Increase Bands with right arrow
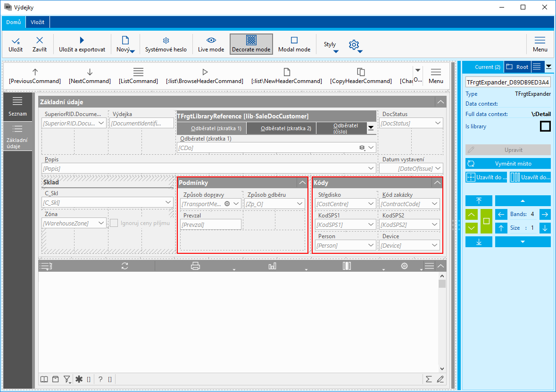 [545, 214]
